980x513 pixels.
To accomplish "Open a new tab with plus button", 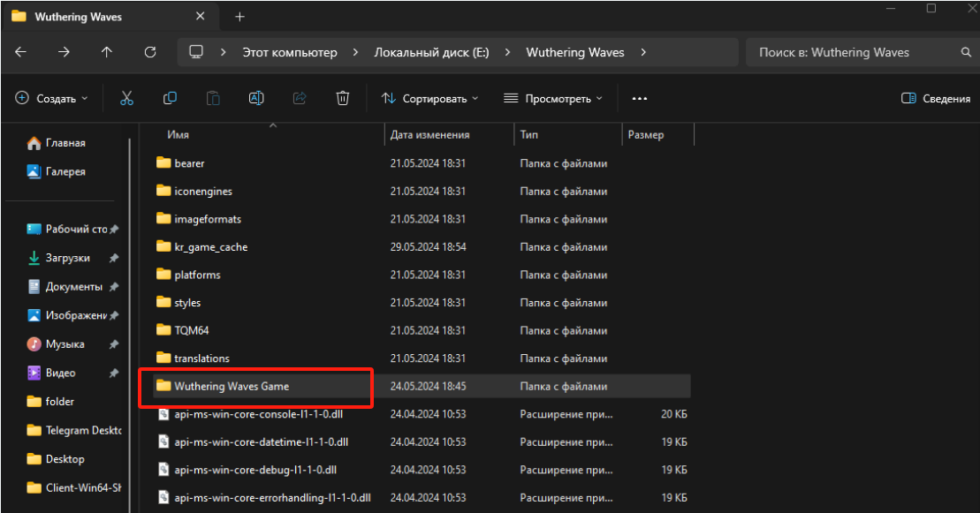I will [240, 17].
